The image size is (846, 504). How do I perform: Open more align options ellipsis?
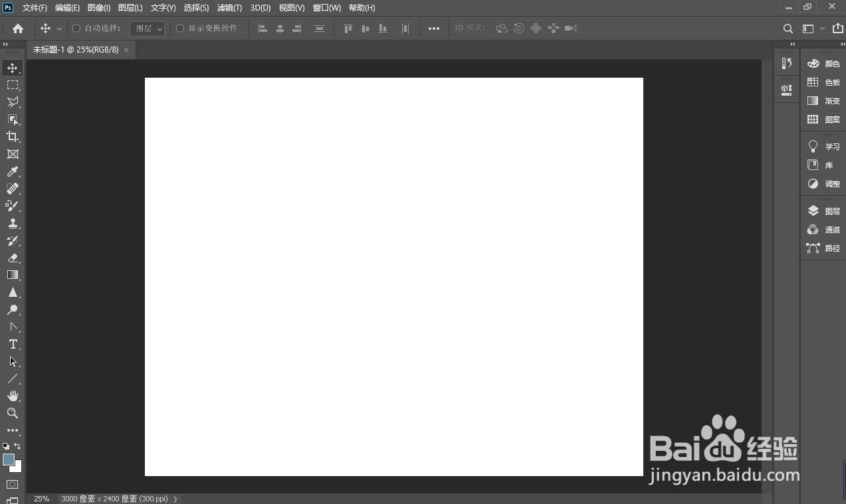(x=434, y=29)
